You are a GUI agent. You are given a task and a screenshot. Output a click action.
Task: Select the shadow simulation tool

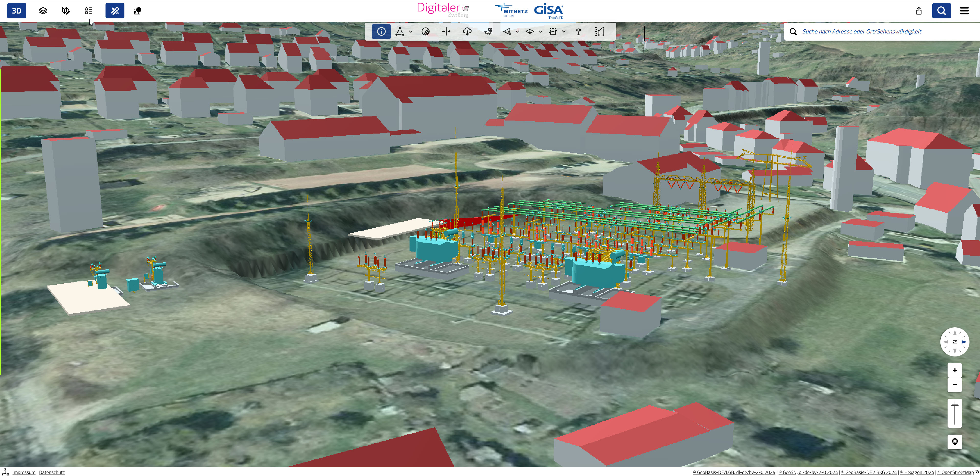426,32
